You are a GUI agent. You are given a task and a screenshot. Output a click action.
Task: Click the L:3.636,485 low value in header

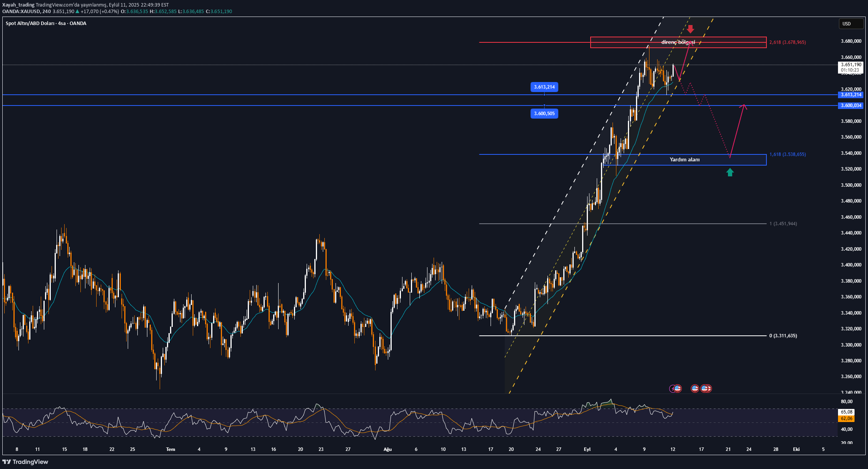tap(191, 12)
